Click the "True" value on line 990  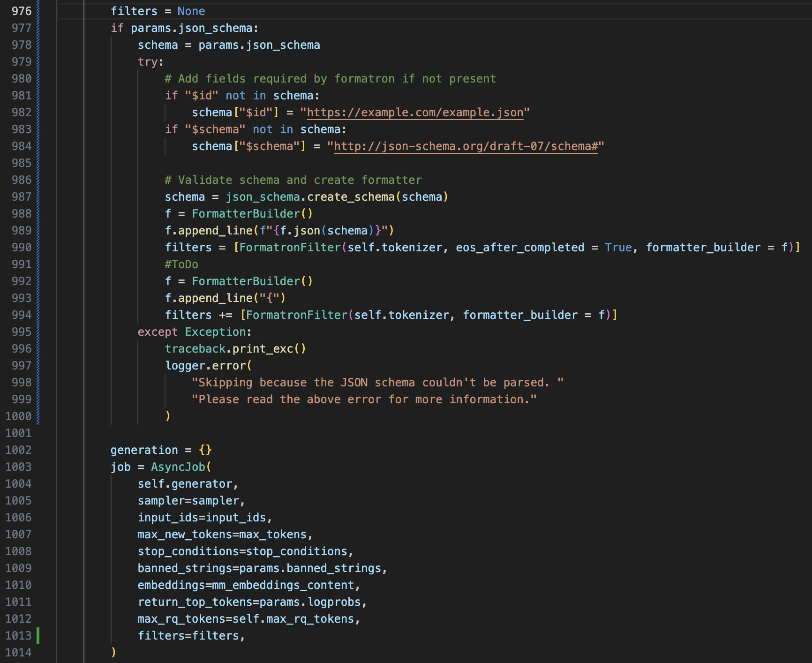point(618,248)
